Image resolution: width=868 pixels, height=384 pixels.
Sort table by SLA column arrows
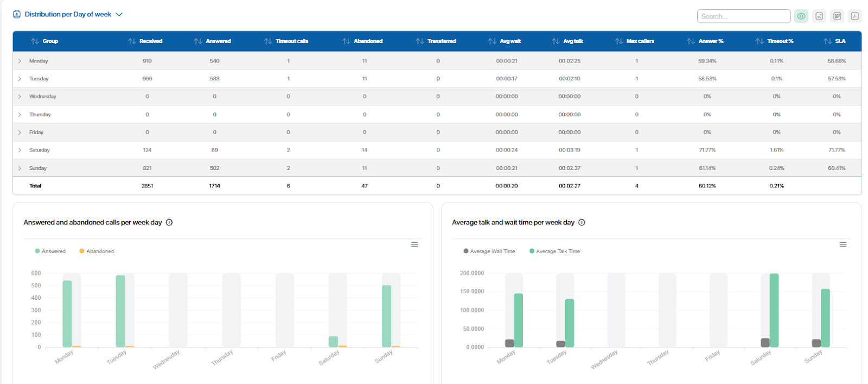[x=827, y=41]
